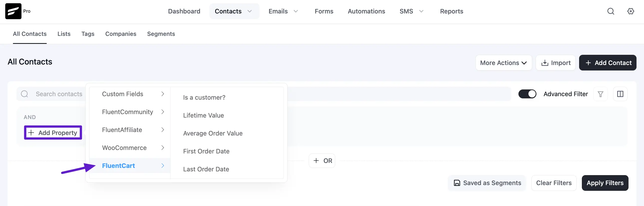
Task: Expand the Contacts menu chevron
Action: [x=250, y=11]
